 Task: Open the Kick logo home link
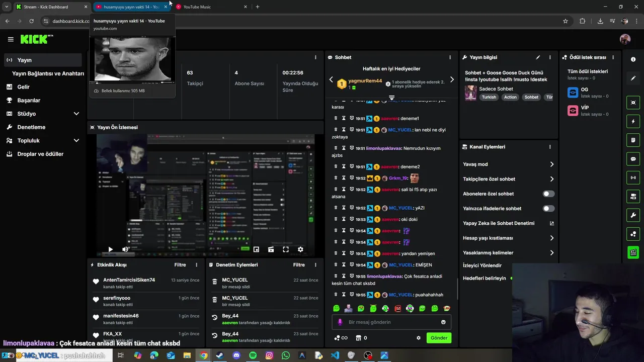click(36, 39)
